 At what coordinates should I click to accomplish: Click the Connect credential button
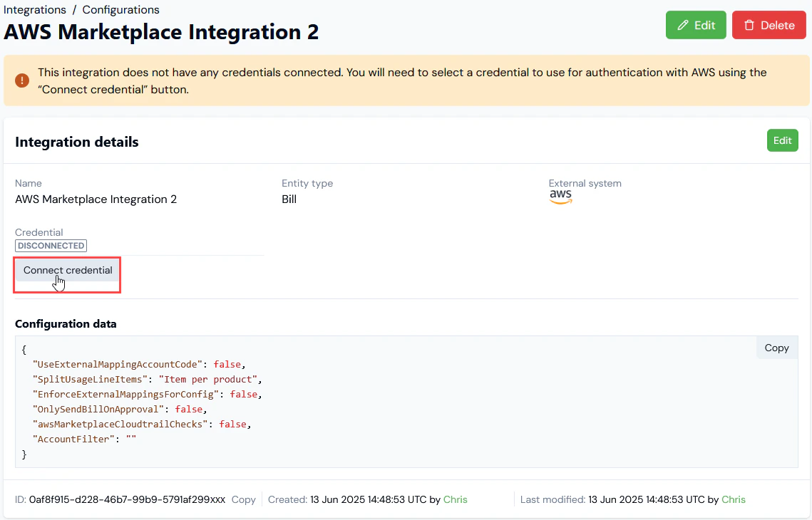click(x=67, y=270)
